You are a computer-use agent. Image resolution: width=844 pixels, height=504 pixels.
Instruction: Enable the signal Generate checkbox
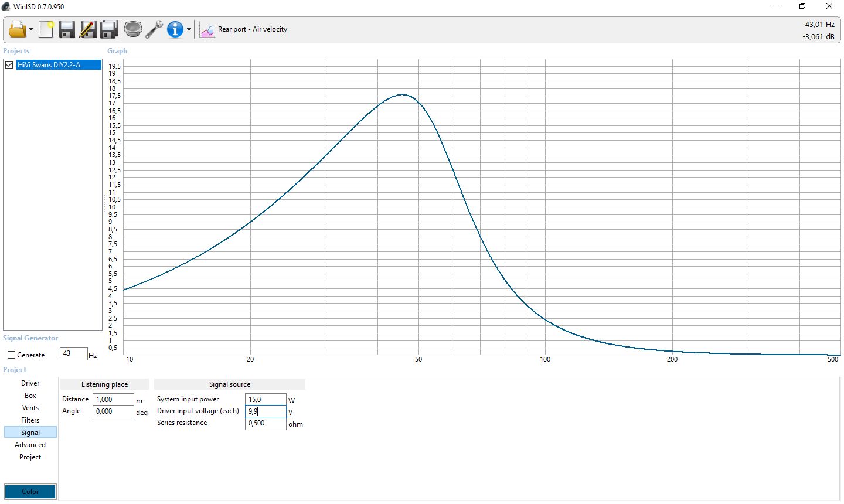click(x=11, y=355)
